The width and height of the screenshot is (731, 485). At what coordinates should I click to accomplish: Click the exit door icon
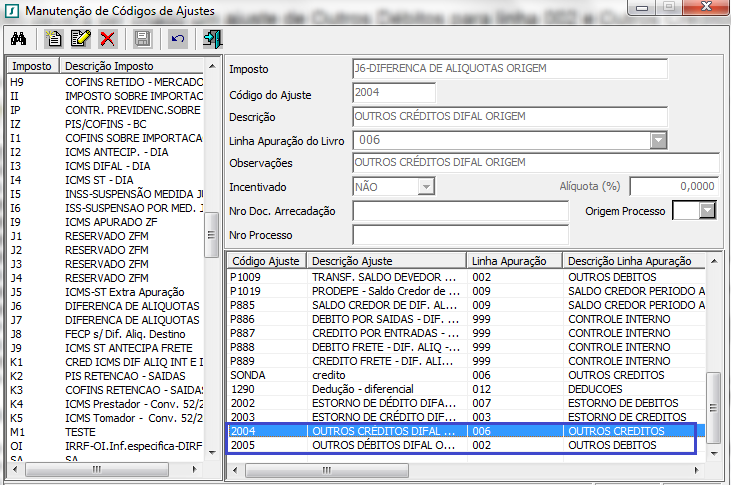click(212, 39)
